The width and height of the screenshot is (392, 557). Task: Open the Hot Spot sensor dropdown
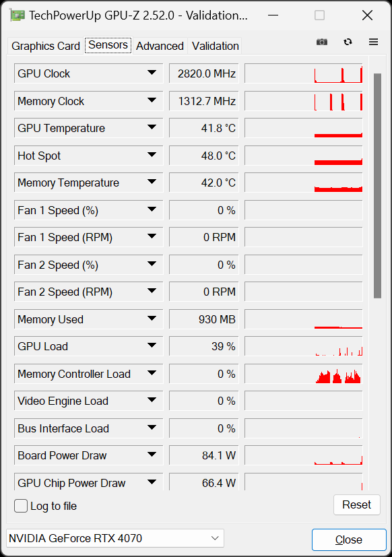152,154
